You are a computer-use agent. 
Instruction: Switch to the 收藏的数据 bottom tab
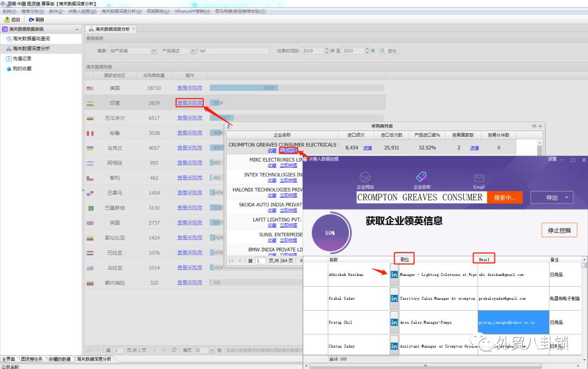tap(60, 359)
